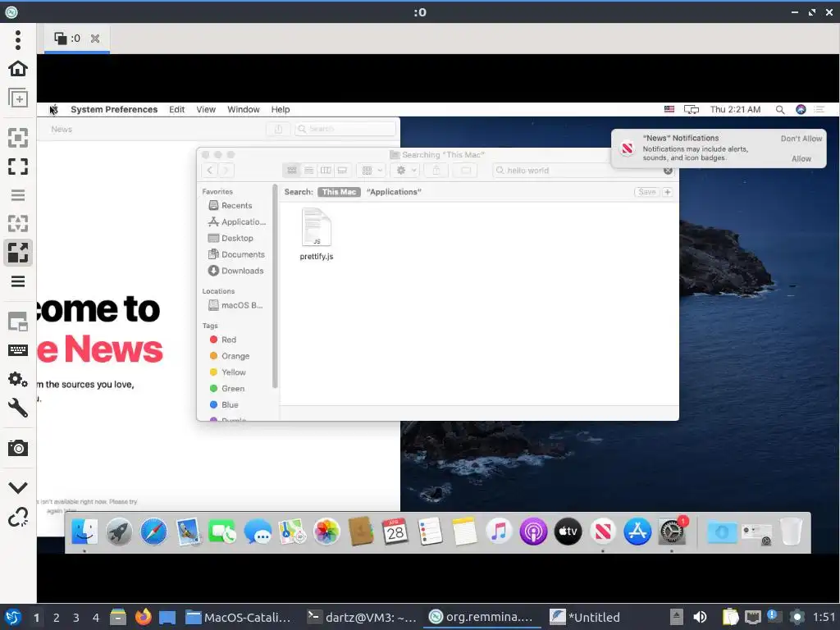840x630 pixels.
Task: Click Allow on News notification
Action: 801,158
